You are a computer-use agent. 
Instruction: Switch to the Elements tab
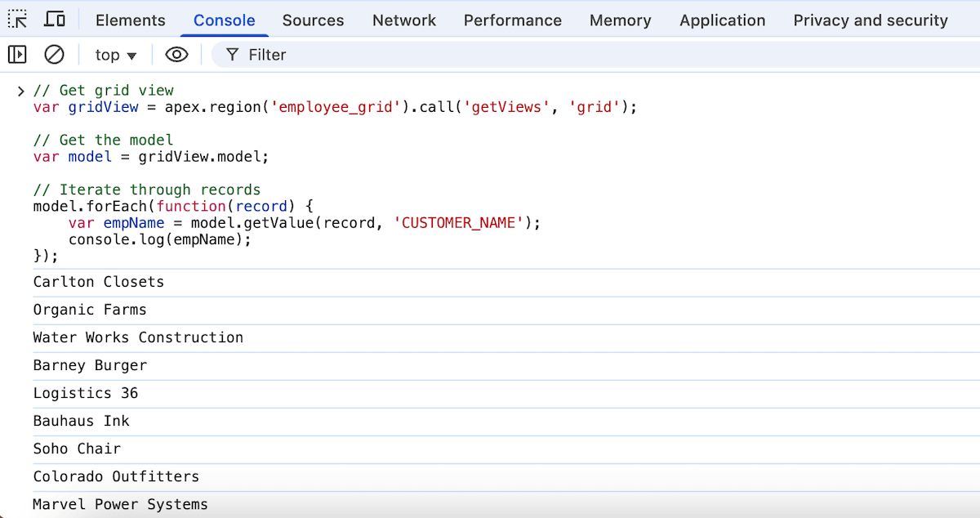pyautogui.click(x=130, y=20)
